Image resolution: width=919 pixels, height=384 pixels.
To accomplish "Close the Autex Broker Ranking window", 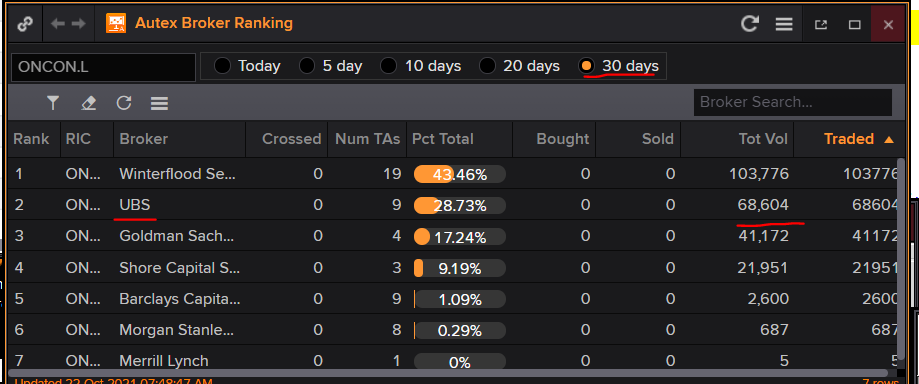I will coord(888,25).
